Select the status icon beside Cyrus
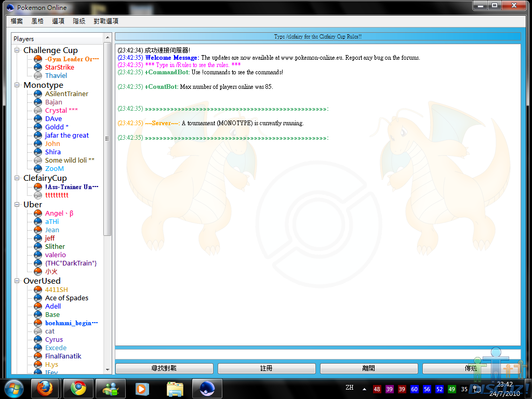 pyautogui.click(x=38, y=339)
